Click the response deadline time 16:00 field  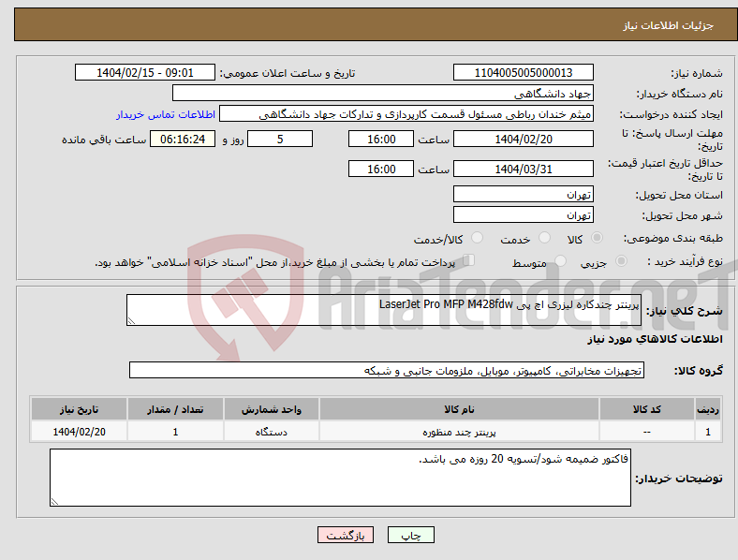click(x=381, y=140)
